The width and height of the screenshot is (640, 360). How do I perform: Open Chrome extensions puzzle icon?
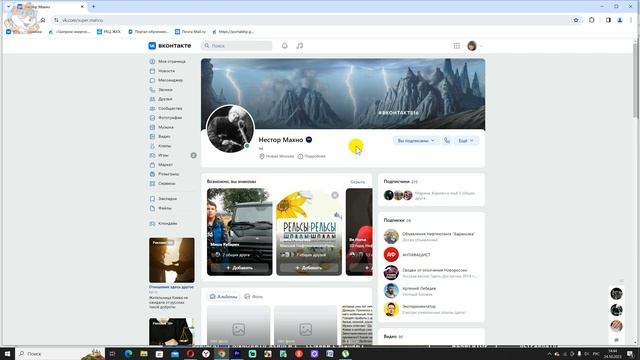pyautogui.click(x=591, y=20)
